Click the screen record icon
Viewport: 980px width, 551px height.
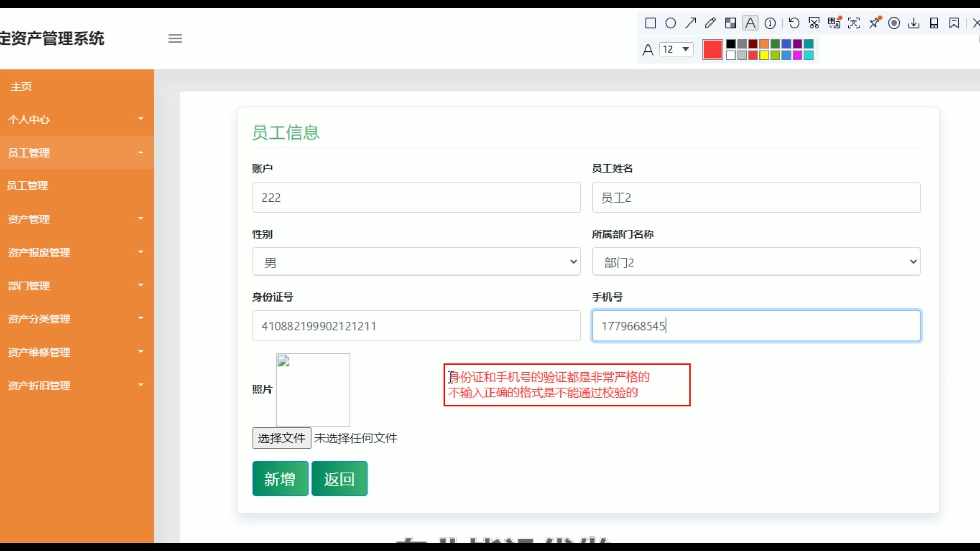[x=894, y=23]
